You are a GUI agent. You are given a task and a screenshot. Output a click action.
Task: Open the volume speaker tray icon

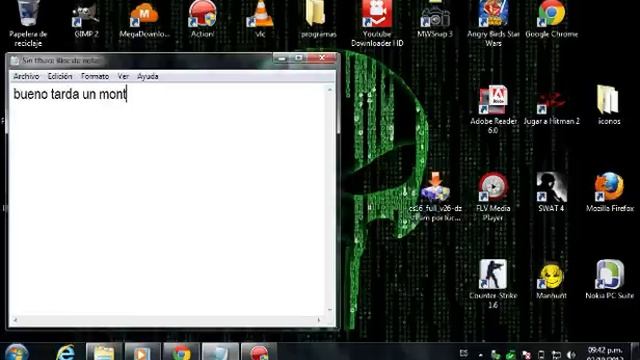(x=571, y=355)
